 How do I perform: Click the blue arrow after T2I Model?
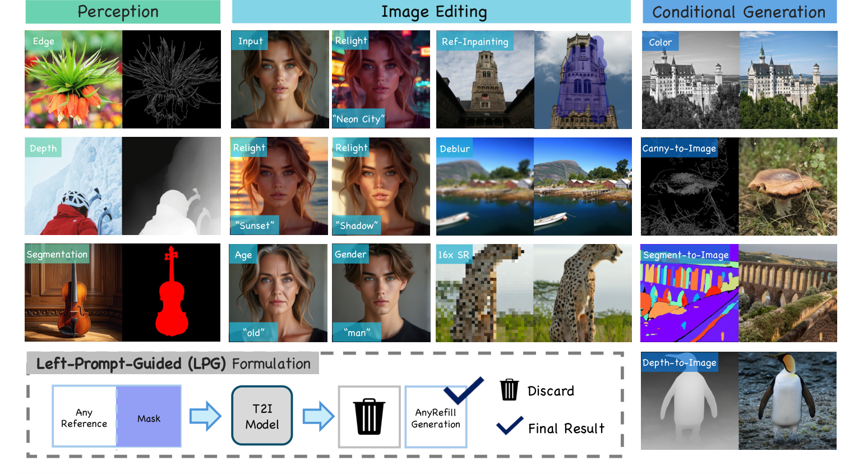318,416
